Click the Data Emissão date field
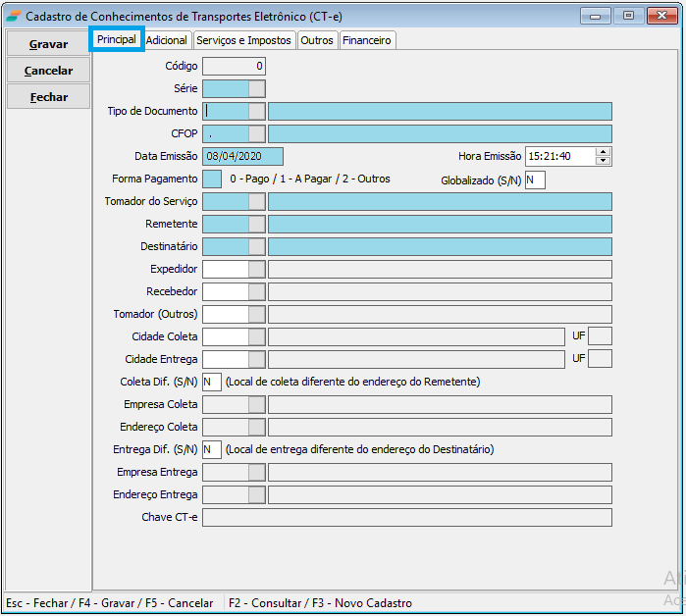Image resolution: width=686 pixels, height=616 pixels. (x=242, y=156)
